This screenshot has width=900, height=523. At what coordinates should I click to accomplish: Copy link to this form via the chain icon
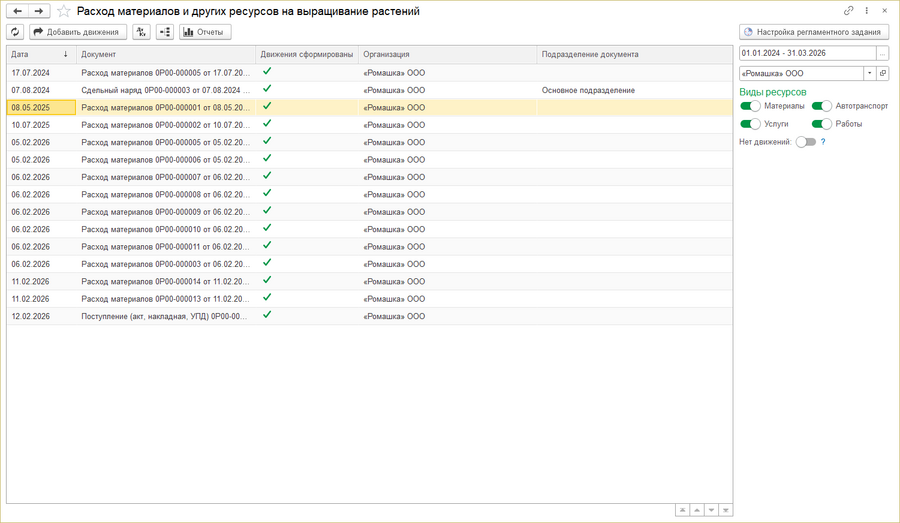(848, 11)
